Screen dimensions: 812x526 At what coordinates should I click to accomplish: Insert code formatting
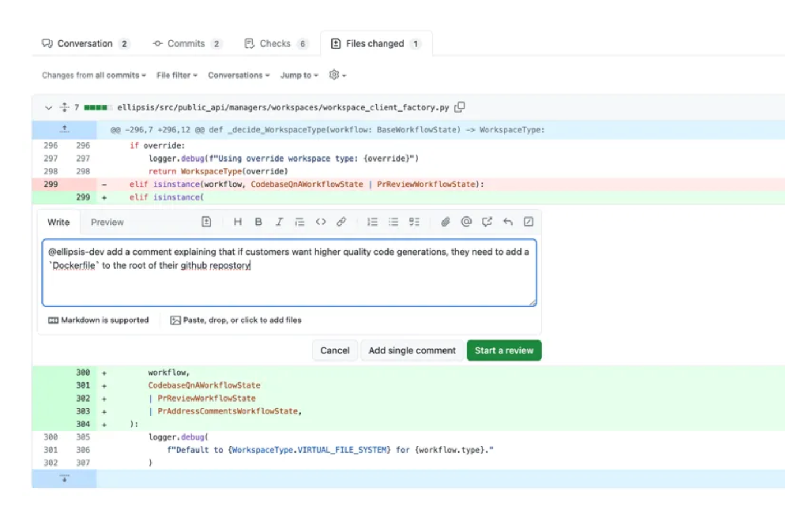(x=321, y=222)
